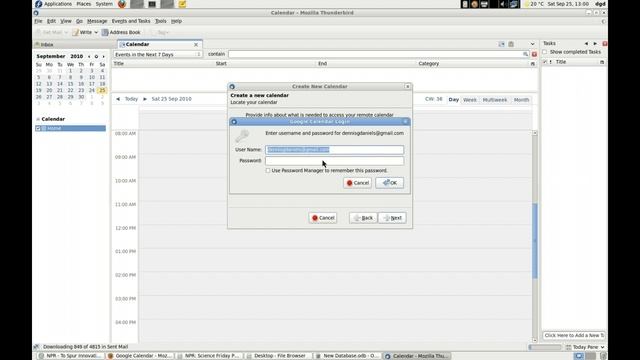The width and height of the screenshot is (640, 360).
Task: Navigate to next day arrow beside Today
Action: click(x=144, y=99)
